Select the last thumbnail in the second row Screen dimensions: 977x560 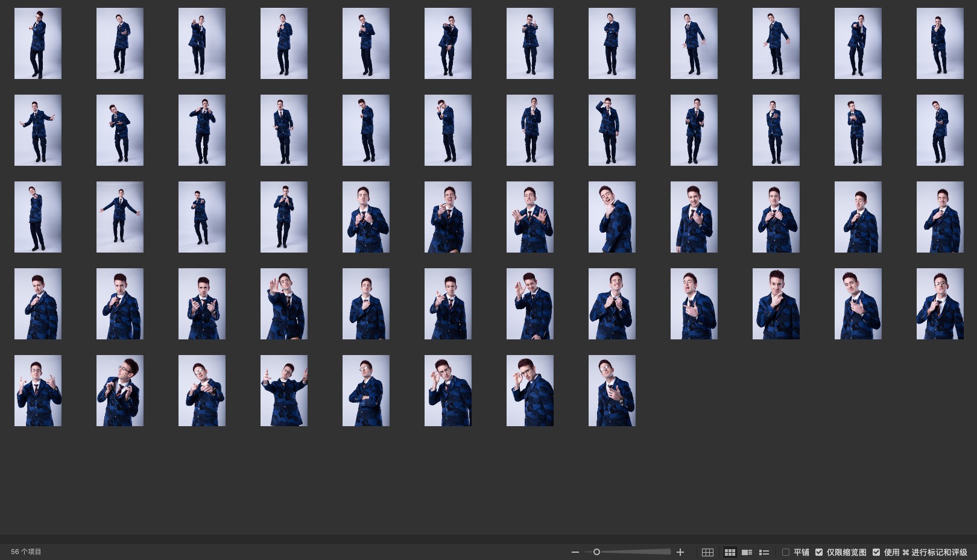click(940, 130)
